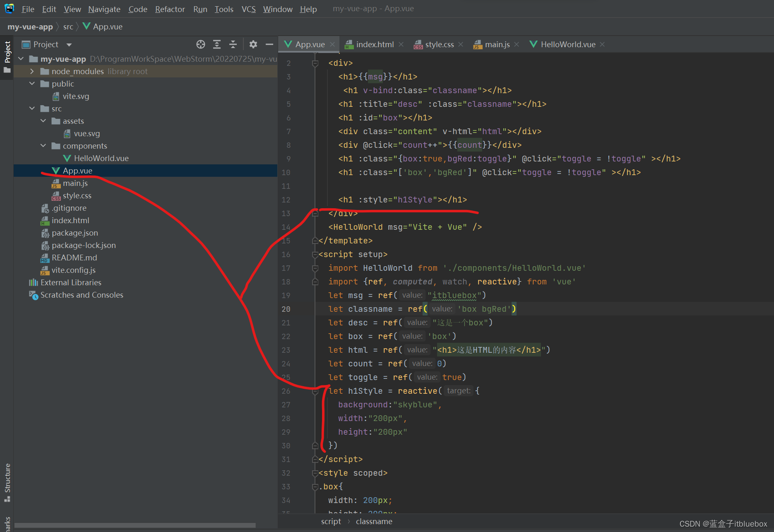The image size is (774, 532).
Task: Select vue.svg file in assets folder
Action: 87,133
